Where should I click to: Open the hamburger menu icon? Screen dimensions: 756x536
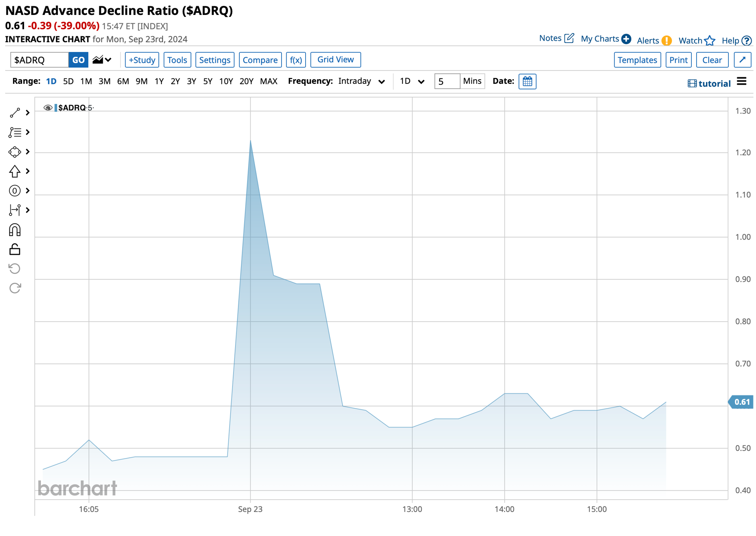[x=741, y=82]
